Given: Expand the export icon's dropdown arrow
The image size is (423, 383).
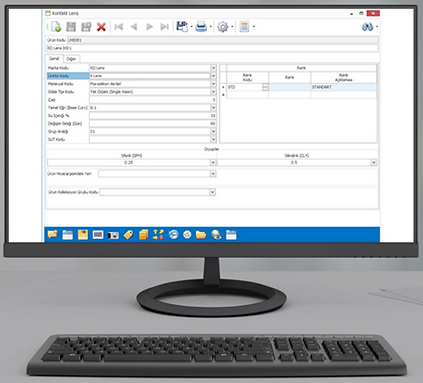Looking at the screenshot, I should pyautogui.click(x=191, y=27).
